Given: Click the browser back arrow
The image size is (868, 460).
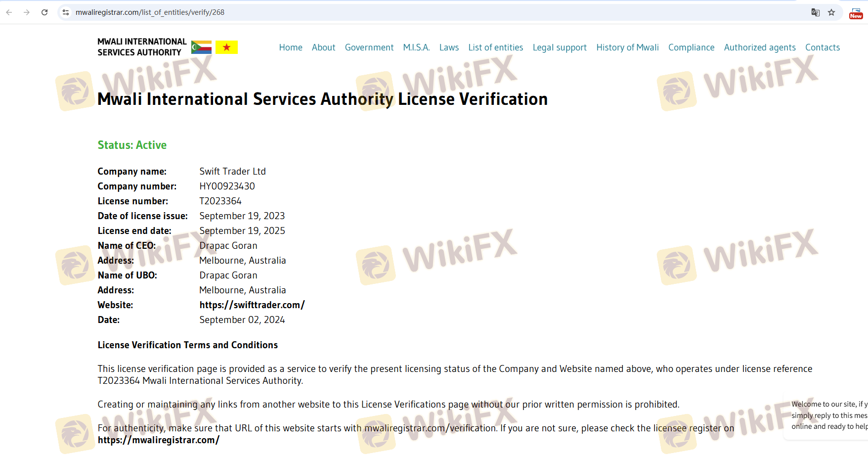Looking at the screenshot, I should pyautogui.click(x=9, y=12).
